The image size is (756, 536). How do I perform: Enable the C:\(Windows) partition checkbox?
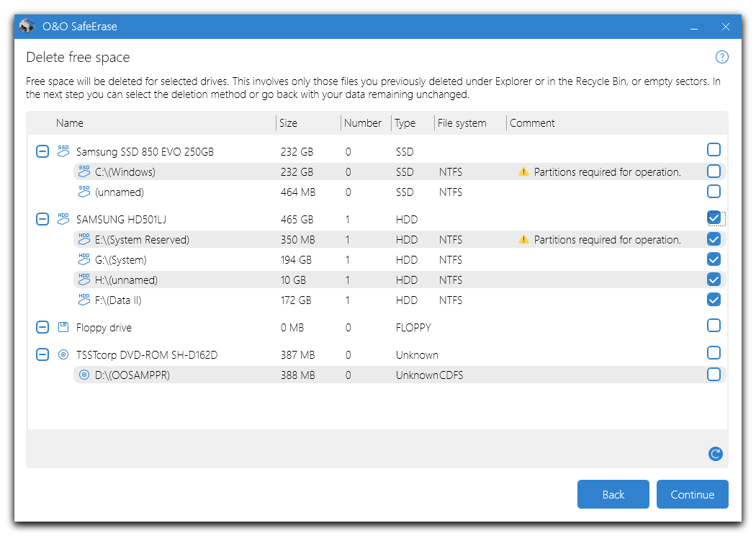(x=714, y=171)
